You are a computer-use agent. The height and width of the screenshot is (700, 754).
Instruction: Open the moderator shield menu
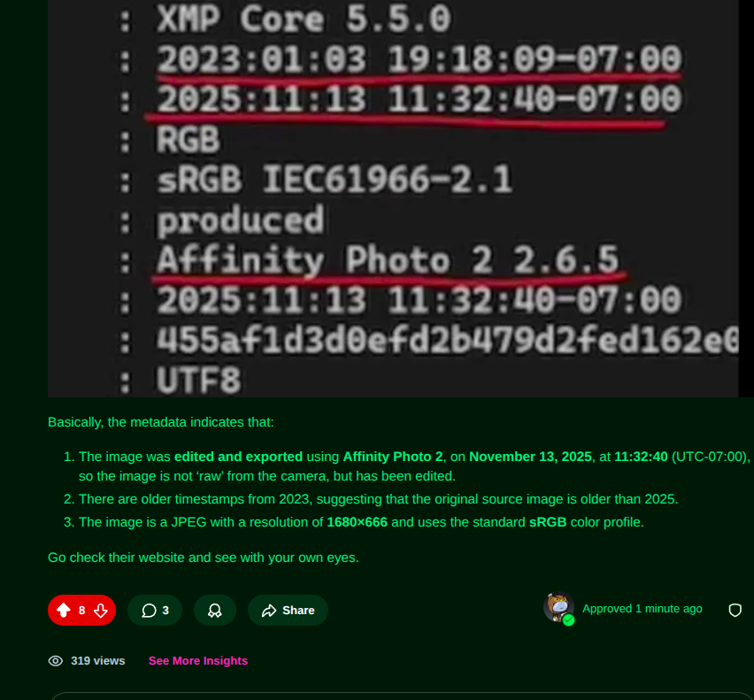(735, 610)
